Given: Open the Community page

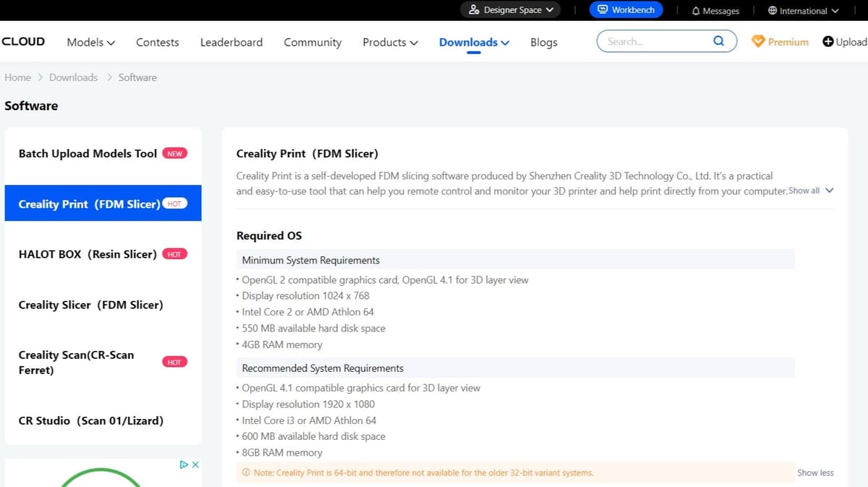Looking at the screenshot, I should [312, 42].
